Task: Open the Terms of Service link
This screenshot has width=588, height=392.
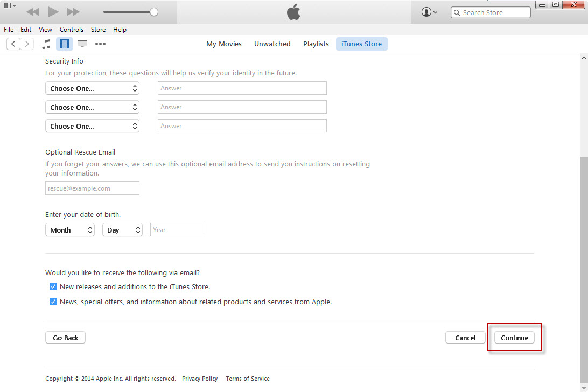Action: click(248, 379)
